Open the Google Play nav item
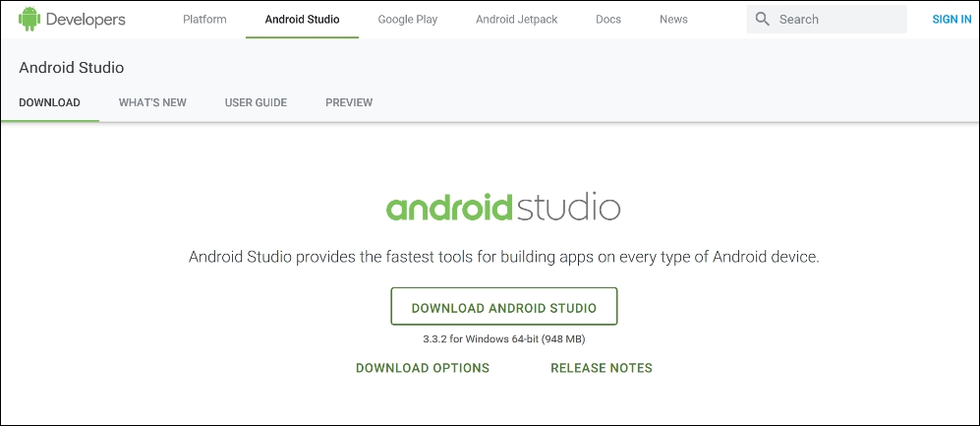Viewport: 980px width, 426px height. pyautogui.click(x=408, y=20)
